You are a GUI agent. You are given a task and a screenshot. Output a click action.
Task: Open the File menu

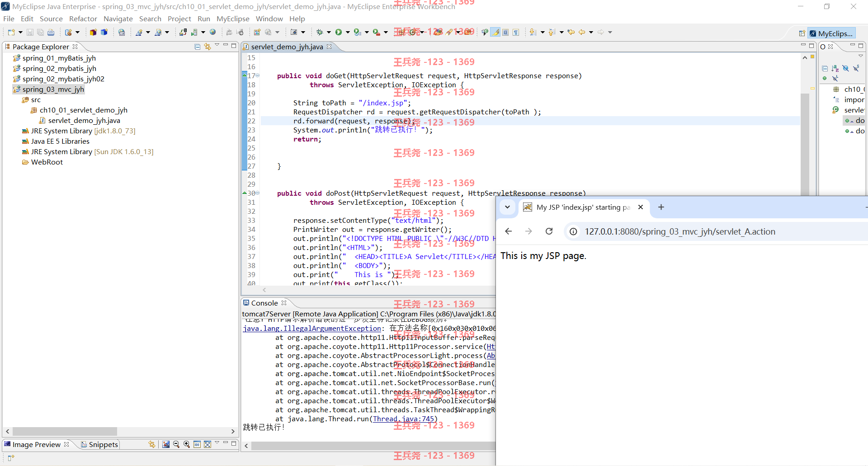(9, 19)
